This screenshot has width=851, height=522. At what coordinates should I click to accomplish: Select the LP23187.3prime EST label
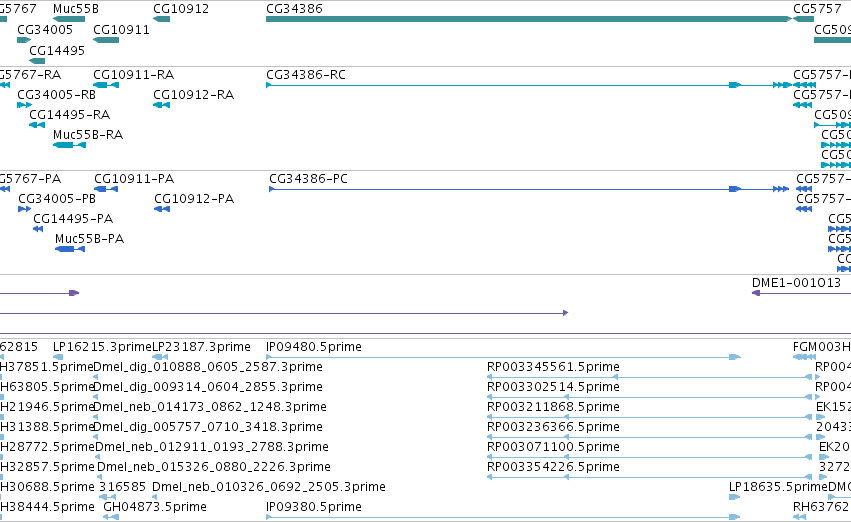coord(201,347)
